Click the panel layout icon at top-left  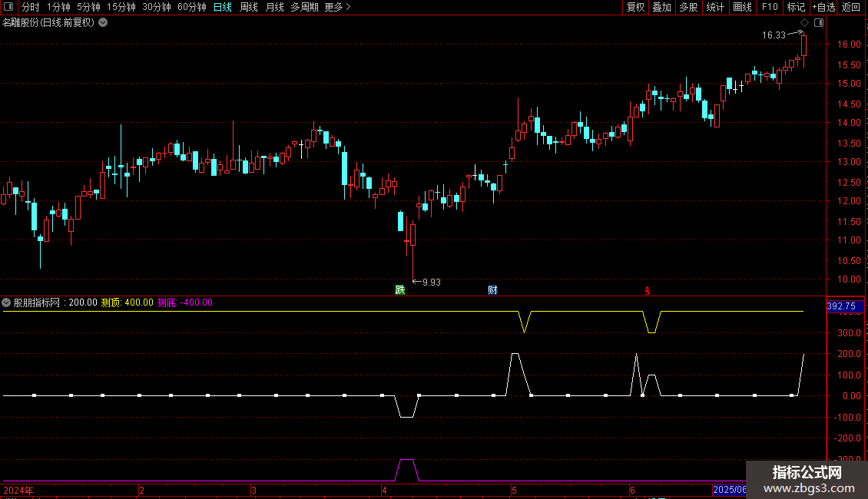tap(8, 7)
